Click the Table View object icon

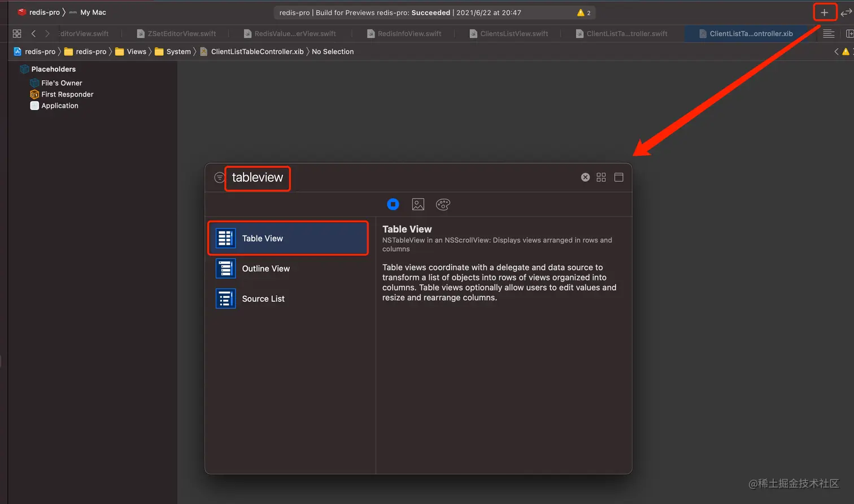pyautogui.click(x=225, y=238)
